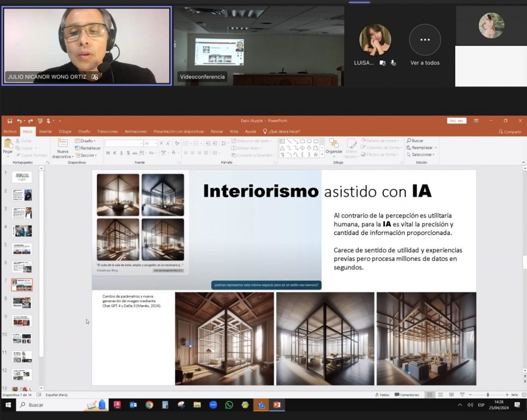
Task: Click the Buscar magnifier in Edición group
Action: (409, 141)
